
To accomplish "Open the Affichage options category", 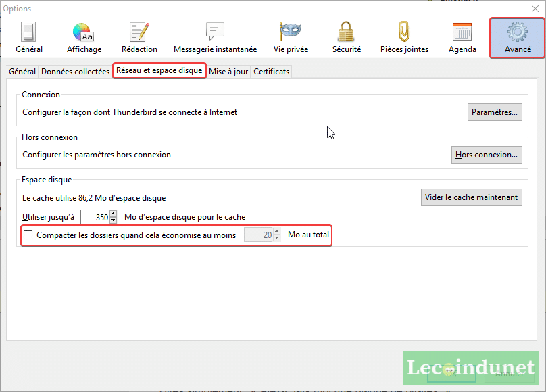I will coord(84,38).
